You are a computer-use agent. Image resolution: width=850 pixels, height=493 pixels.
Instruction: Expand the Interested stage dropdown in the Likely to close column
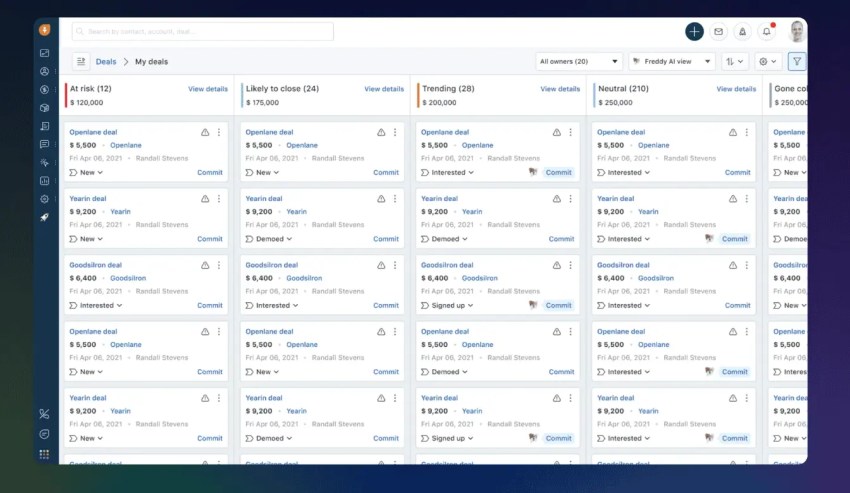coord(272,305)
